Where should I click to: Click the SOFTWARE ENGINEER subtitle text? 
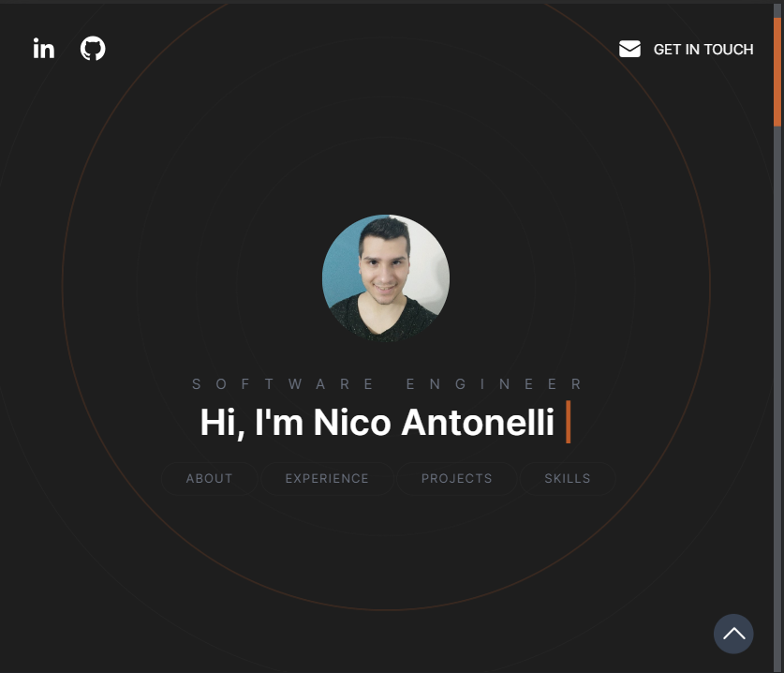point(388,384)
